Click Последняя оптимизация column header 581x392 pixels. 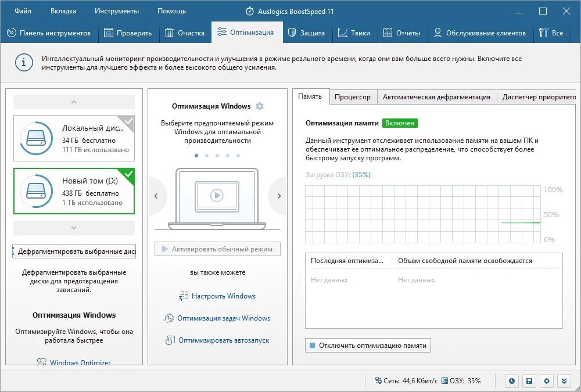tap(347, 261)
